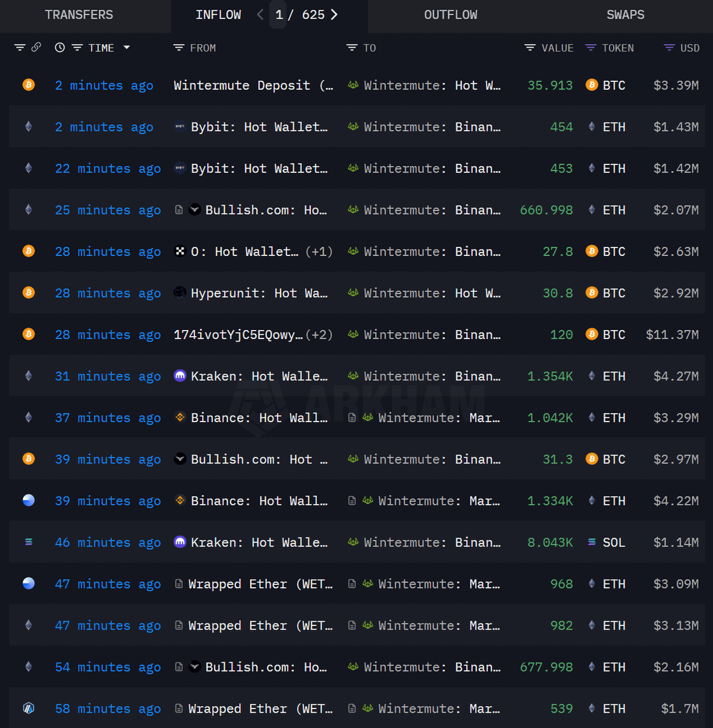The image size is (713, 728).
Task: Go to next page with right chevron
Action: click(334, 15)
